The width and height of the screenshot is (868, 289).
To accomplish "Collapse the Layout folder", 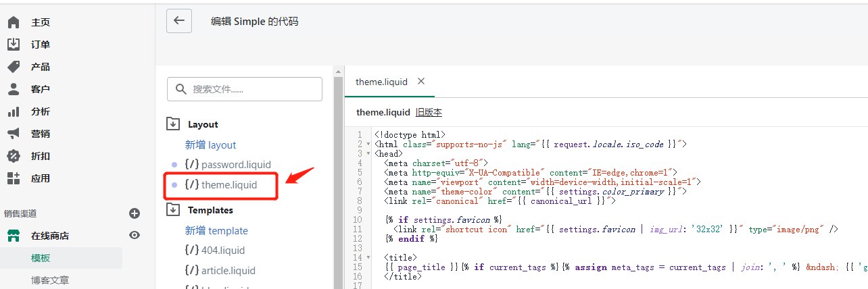I will (x=174, y=124).
